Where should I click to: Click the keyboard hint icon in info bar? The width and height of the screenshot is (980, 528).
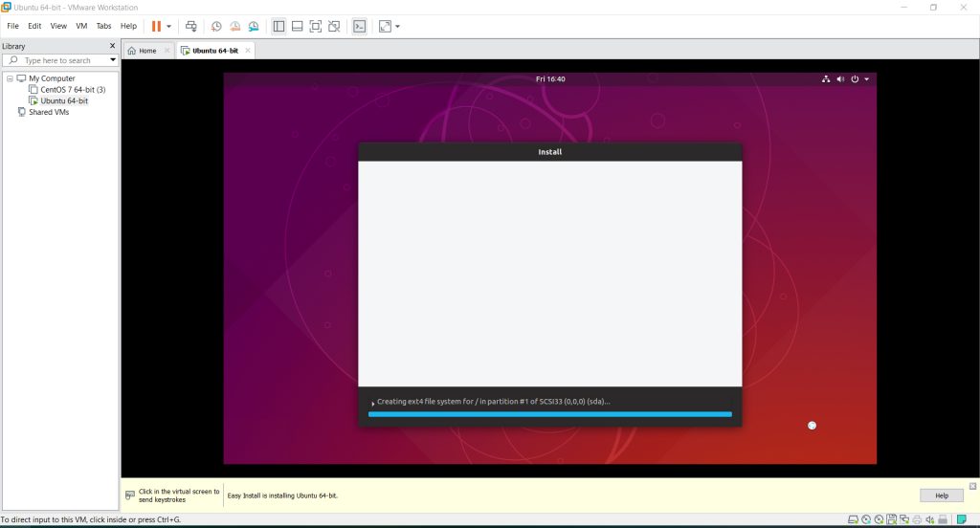tap(130, 495)
